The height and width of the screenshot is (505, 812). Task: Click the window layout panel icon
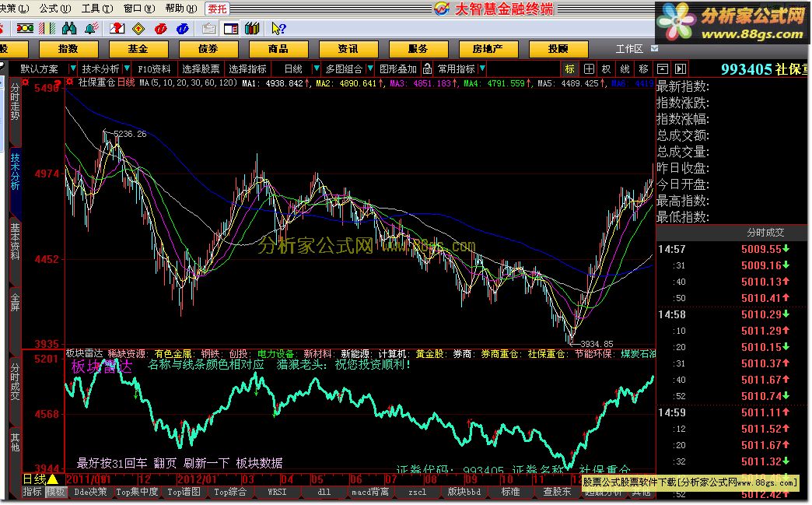coord(230,29)
